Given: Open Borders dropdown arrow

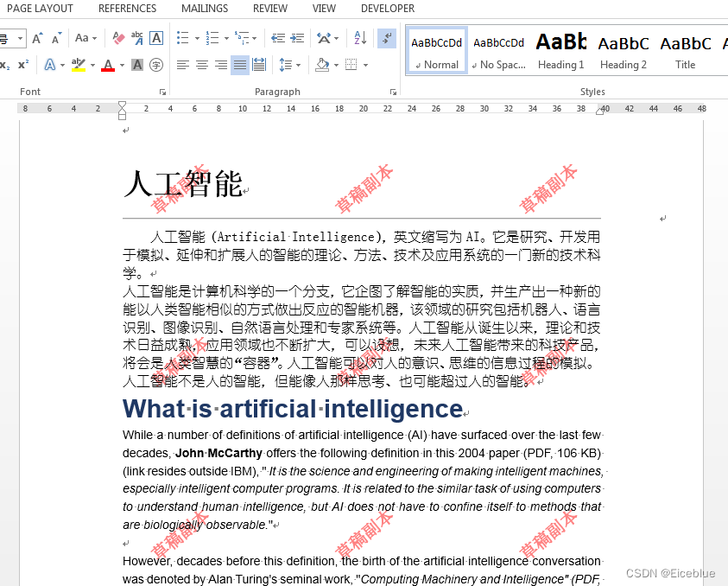Looking at the screenshot, I should 365,65.
